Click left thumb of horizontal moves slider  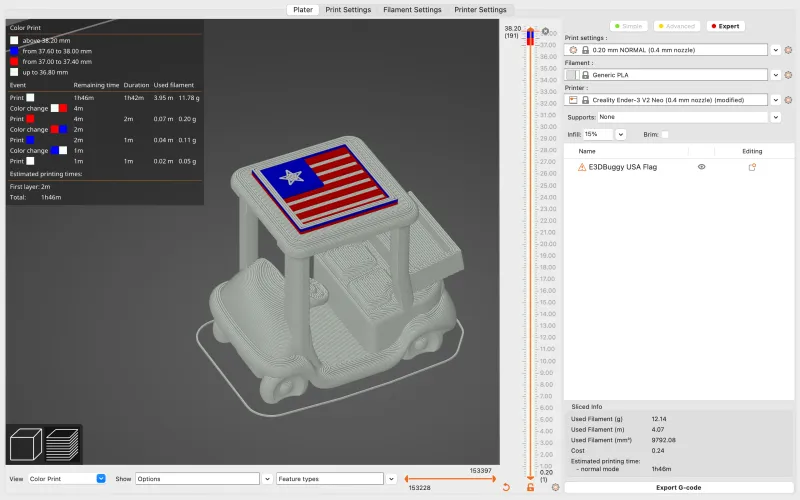407,479
